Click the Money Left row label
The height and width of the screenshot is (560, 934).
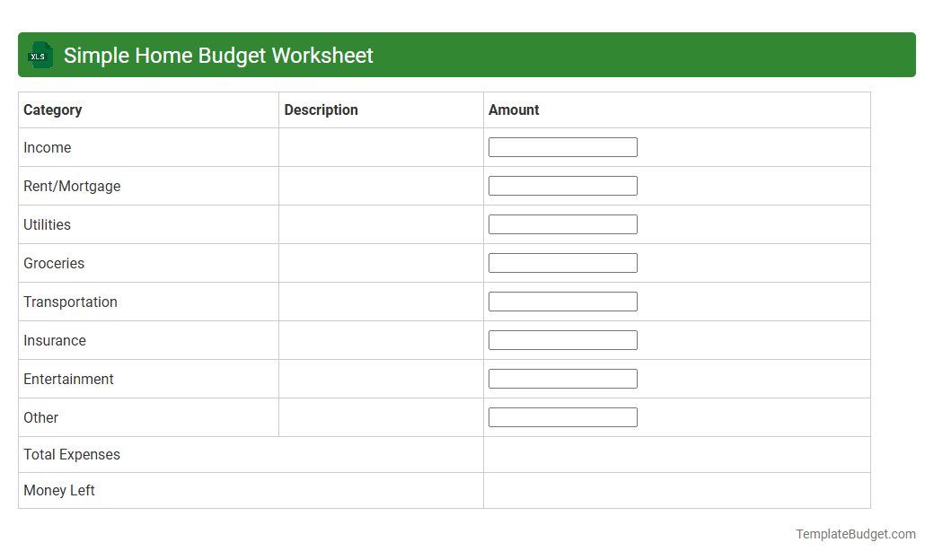59,490
